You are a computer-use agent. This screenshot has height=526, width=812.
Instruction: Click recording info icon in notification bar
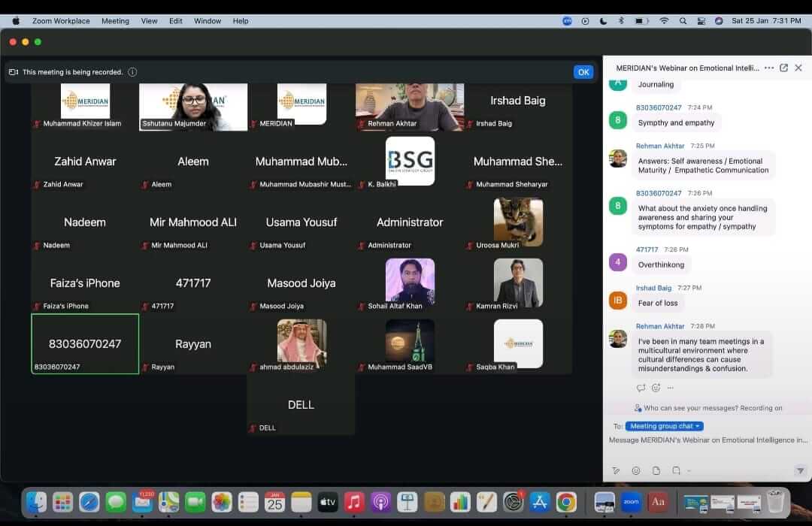click(x=132, y=72)
